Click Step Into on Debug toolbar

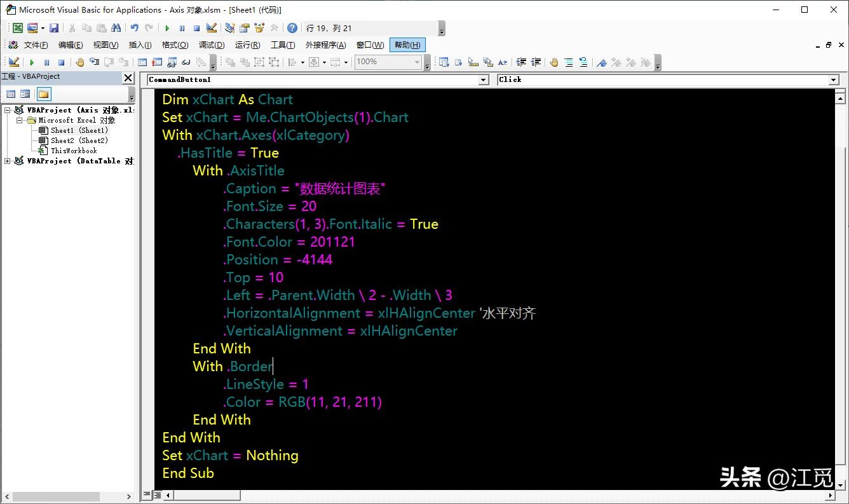pyautogui.click(x=94, y=62)
